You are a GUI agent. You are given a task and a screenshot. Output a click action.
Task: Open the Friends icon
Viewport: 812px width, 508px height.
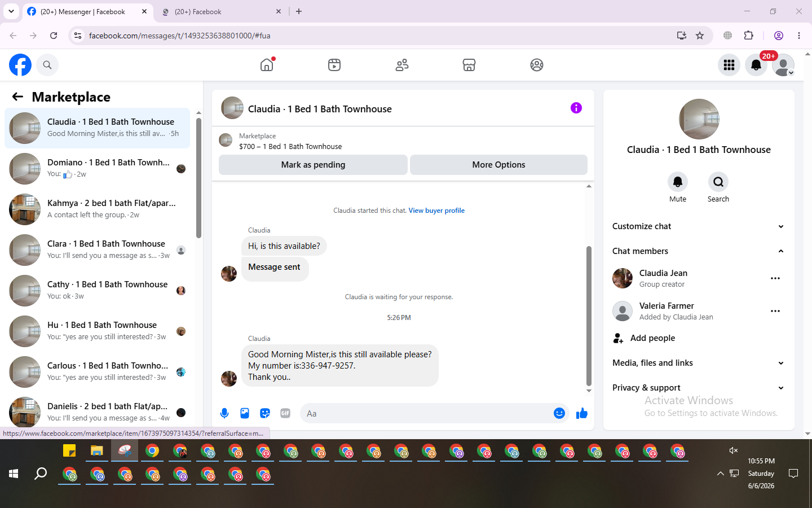point(402,65)
